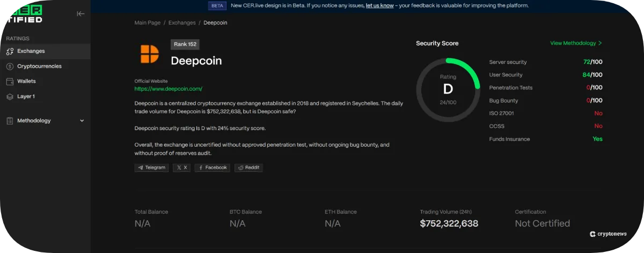Viewport: 644px width, 253px height.
Task: Click the Cryptocurrencies dollar icon
Action: 10,67
